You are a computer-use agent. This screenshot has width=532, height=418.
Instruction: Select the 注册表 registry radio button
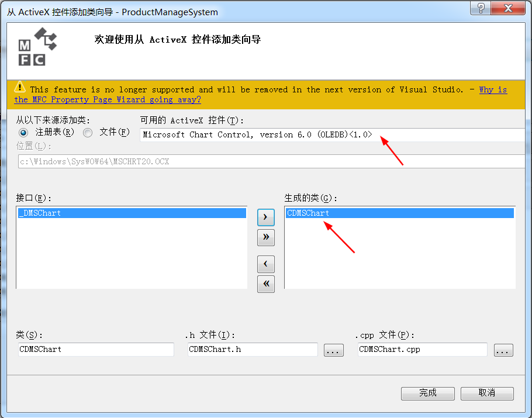23,133
